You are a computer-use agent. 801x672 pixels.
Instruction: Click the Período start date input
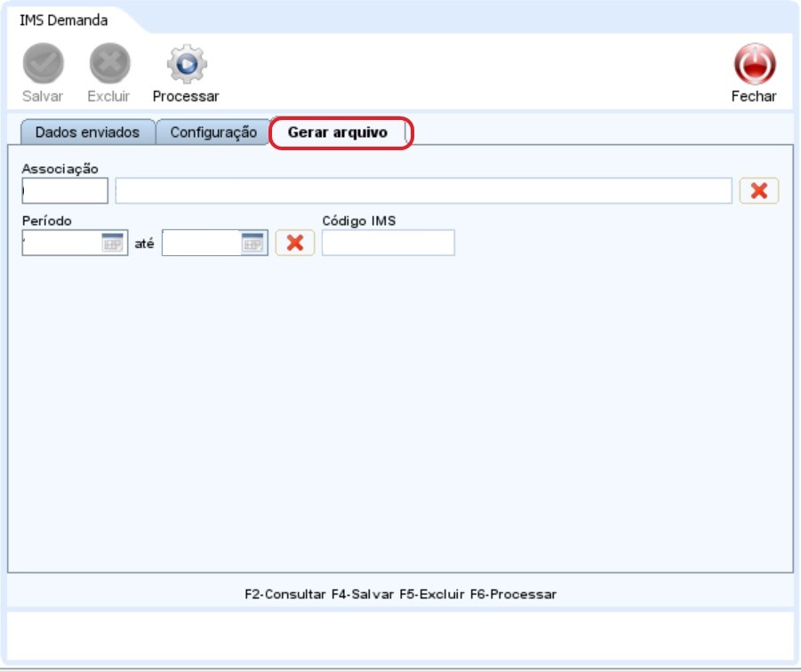coord(60,244)
